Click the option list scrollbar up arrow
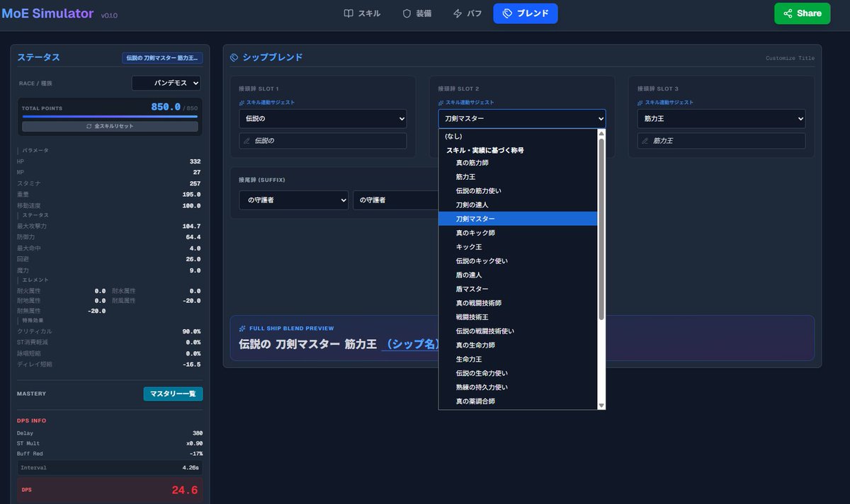Screen dimensions: 850x504 [601, 133]
